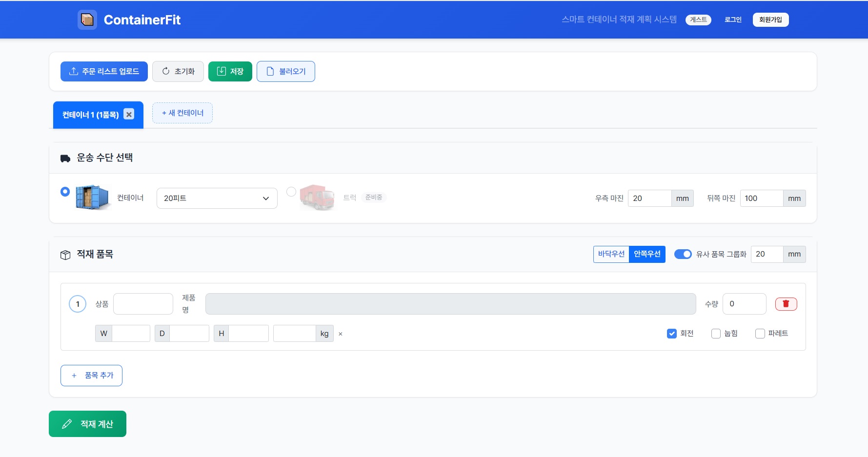Select the 컨테이너 radio button
Viewport: 868px width, 457px height.
(65, 192)
